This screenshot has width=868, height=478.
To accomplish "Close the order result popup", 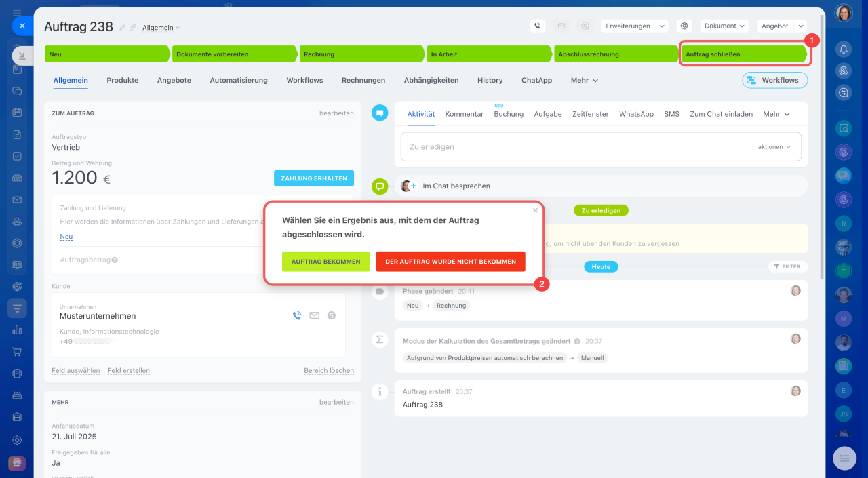I will 535,210.
